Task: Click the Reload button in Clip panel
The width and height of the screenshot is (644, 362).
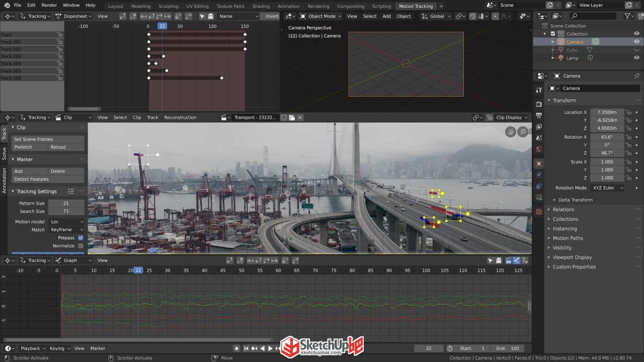Action: coord(66,147)
